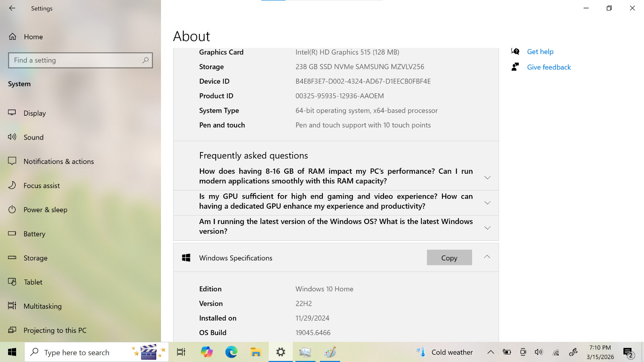The width and height of the screenshot is (644, 362).
Task: Click the Get help chat icon
Action: coord(515,51)
